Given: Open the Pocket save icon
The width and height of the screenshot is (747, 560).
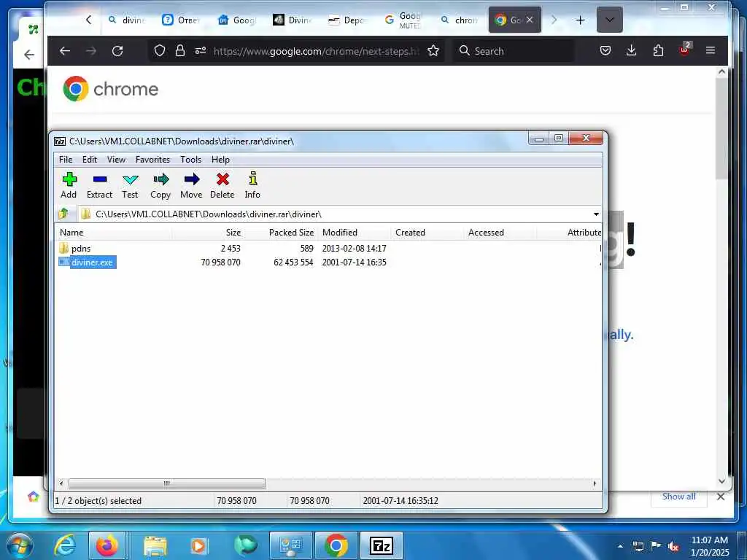Looking at the screenshot, I should pyautogui.click(x=605, y=50).
